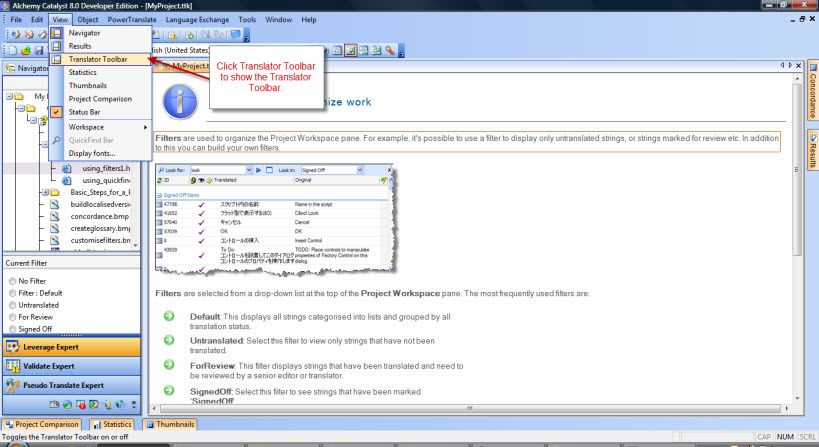Click the NUM status bar indicator
Screen dimensions: 819x447
point(785,437)
